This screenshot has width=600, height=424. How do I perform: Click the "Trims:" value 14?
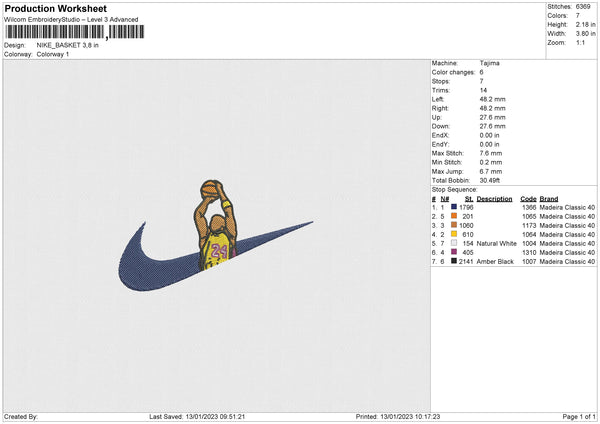tap(483, 90)
